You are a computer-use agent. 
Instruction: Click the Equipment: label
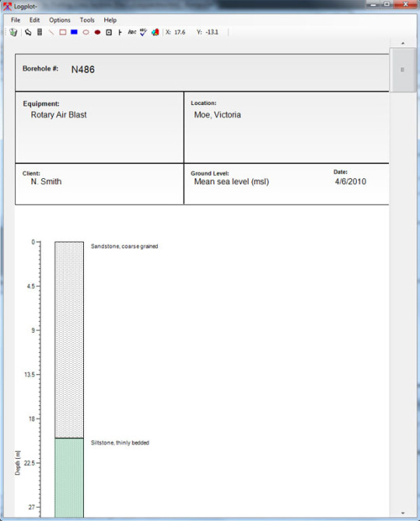coord(41,103)
